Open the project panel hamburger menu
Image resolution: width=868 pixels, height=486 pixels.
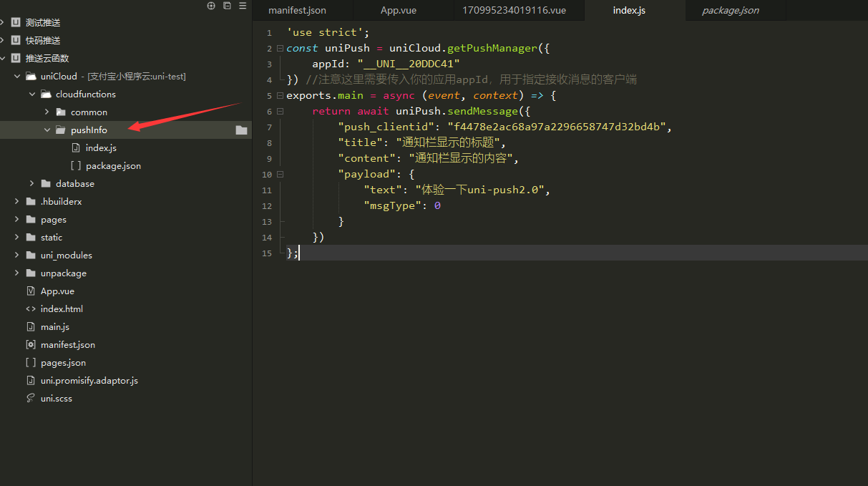coord(243,6)
